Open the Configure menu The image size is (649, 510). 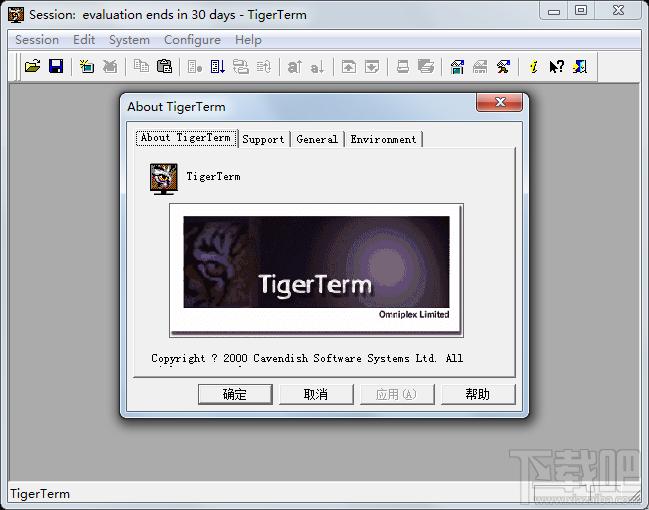pyautogui.click(x=192, y=40)
